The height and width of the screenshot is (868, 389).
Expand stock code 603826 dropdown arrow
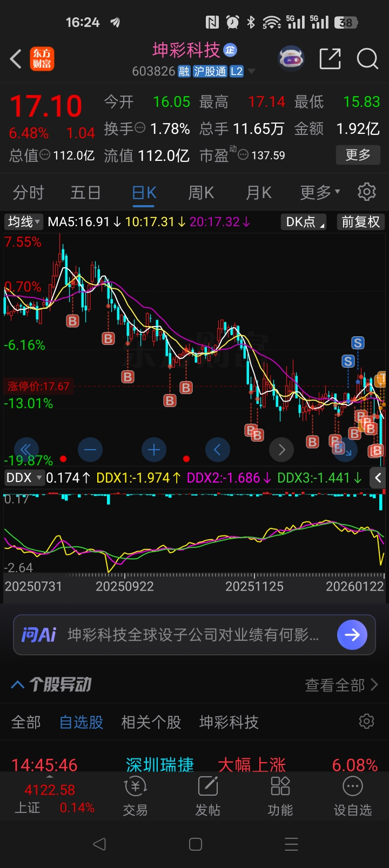(251, 71)
